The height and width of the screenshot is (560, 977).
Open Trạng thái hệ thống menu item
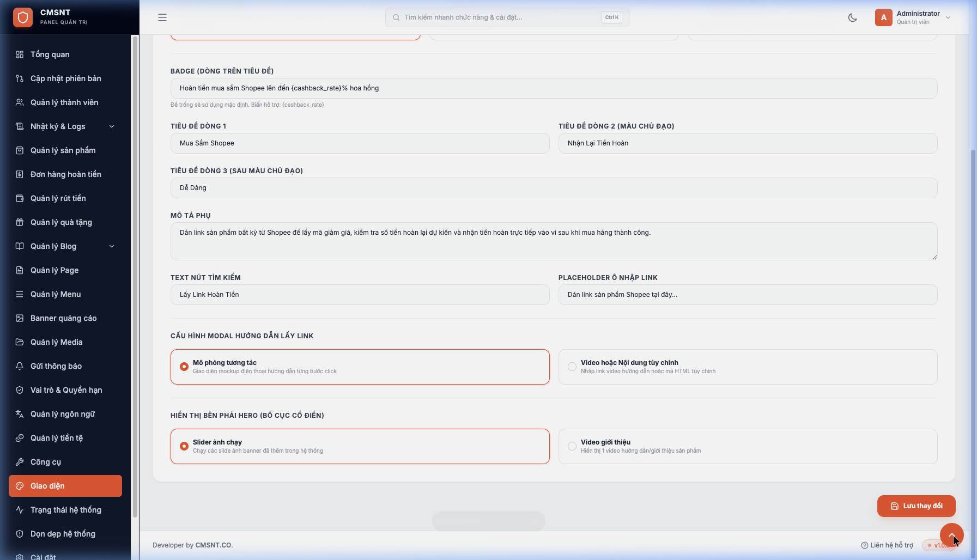pos(65,510)
